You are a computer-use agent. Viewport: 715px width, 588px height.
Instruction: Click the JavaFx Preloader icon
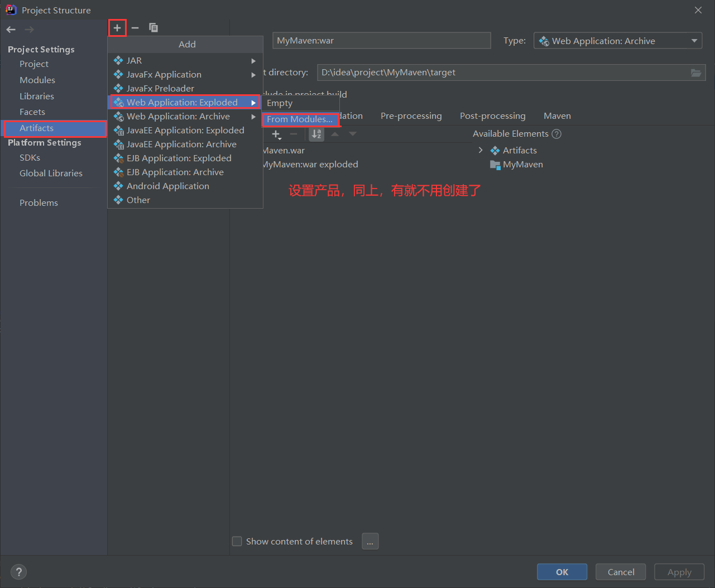[x=118, y=88]
